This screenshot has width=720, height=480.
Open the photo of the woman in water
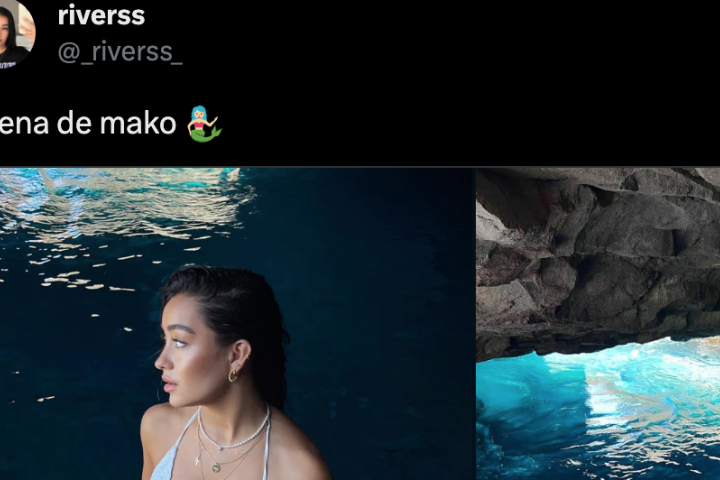(x=236, y=324)
